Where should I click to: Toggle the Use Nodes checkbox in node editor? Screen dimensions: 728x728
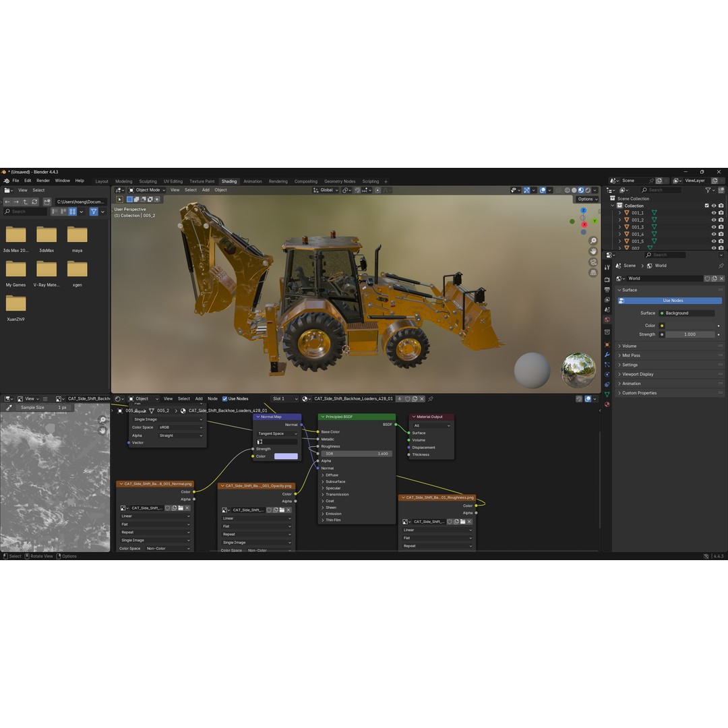224,399
